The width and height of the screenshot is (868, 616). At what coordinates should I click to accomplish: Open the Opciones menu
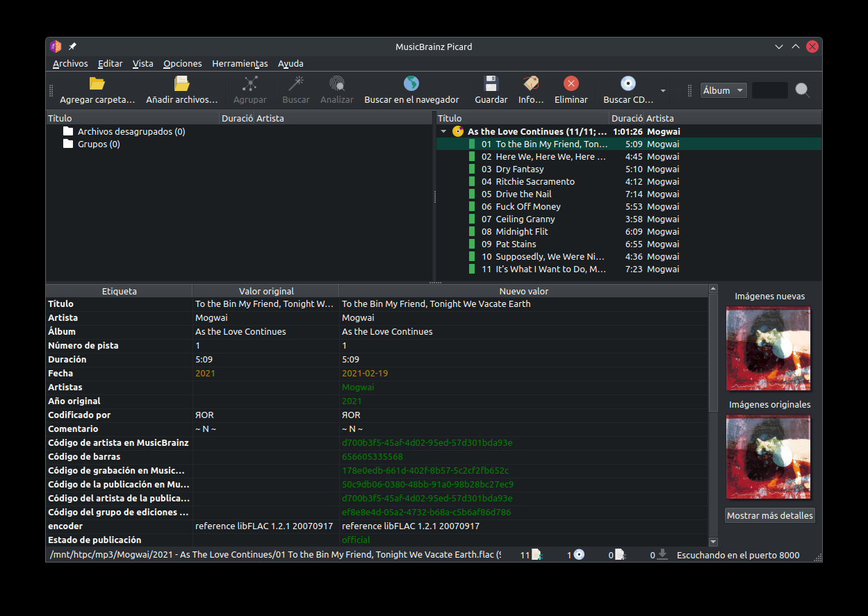[x=183, y=63]
